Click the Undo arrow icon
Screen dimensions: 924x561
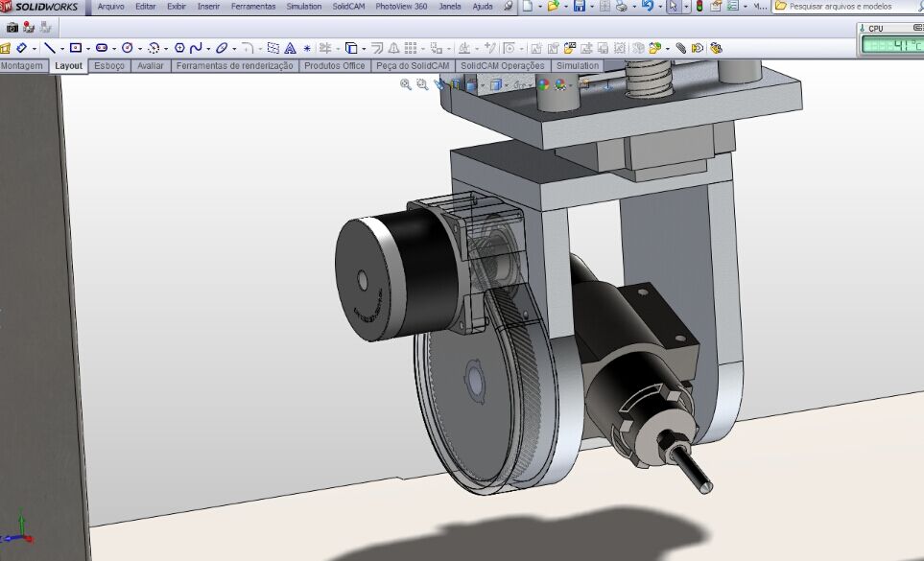[647, 7]
